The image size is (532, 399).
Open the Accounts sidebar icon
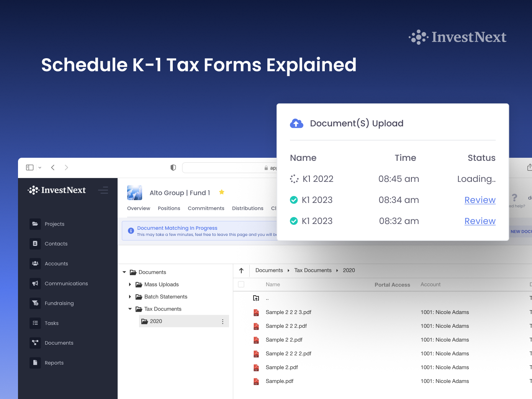(35, 263)
